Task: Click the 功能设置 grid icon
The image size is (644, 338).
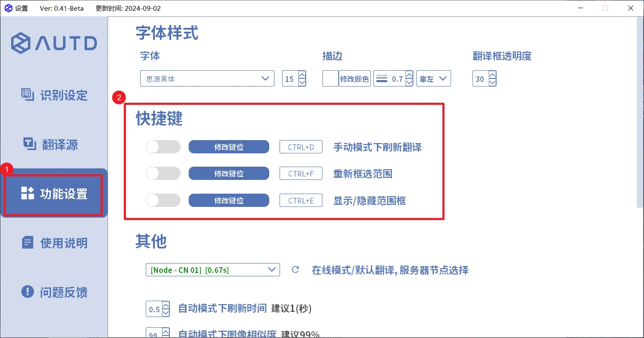Action: click(x=27, y=193)
